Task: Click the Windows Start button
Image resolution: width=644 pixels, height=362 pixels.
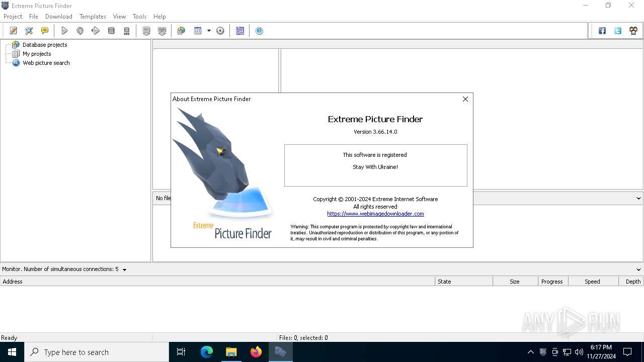Action: pos(12,352)
